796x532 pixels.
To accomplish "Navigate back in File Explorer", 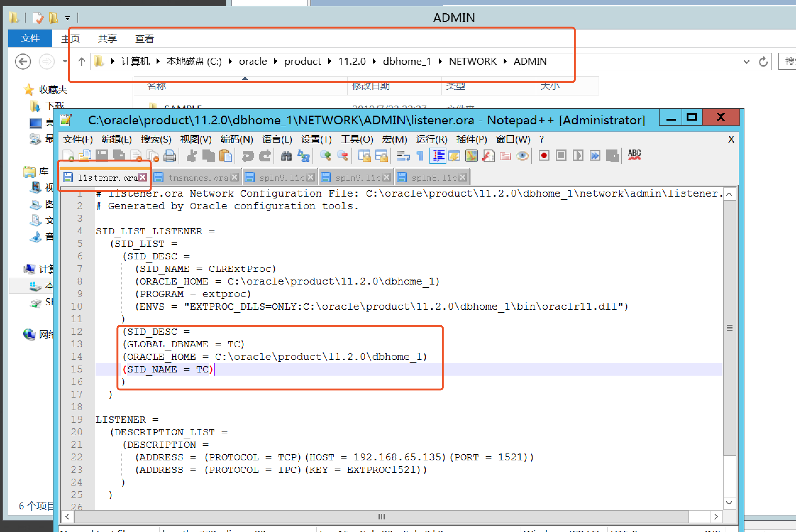I will click(x=22, y=62).
